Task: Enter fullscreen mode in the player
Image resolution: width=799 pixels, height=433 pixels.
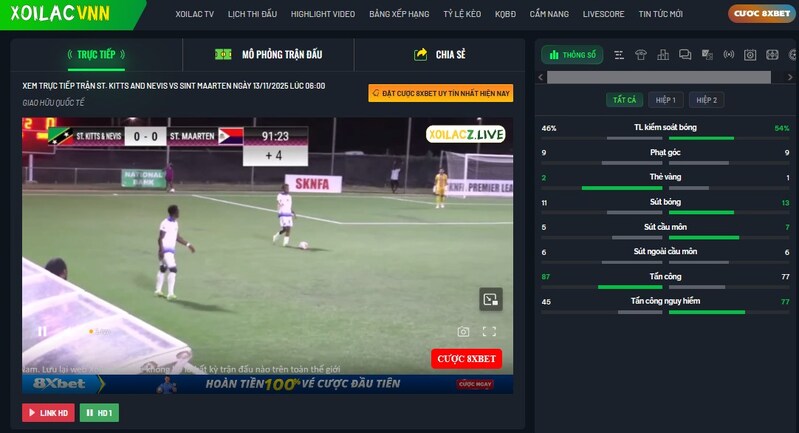Action: pos(489,332)
